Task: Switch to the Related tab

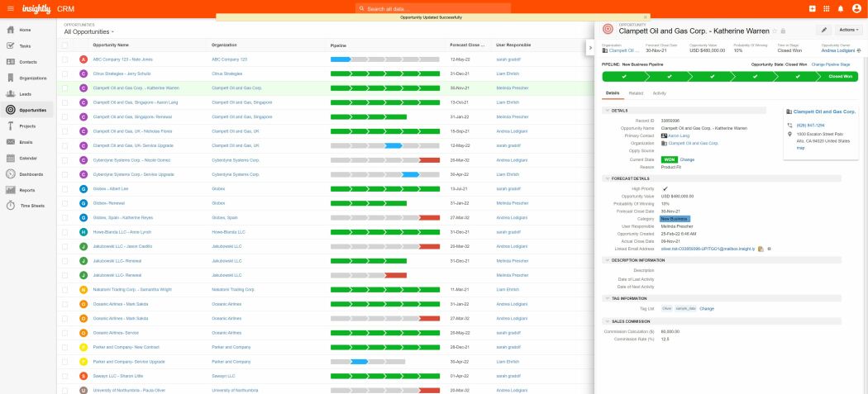Action: 636,93
